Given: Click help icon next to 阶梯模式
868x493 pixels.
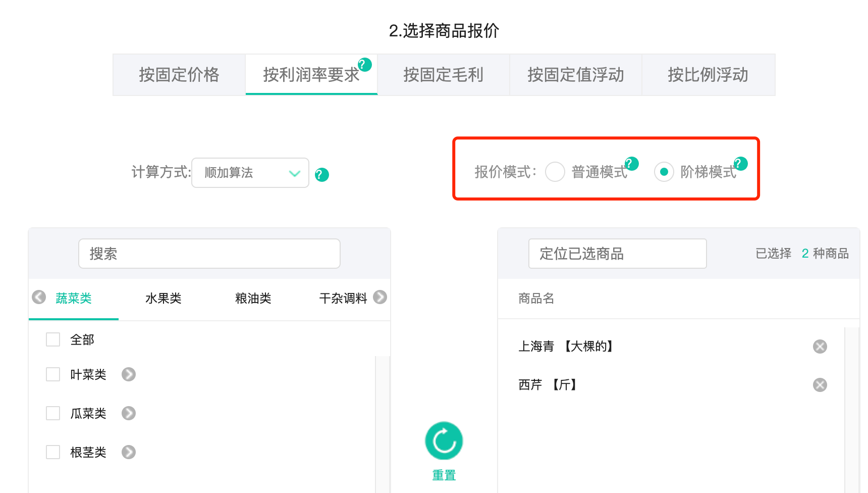Looking at the screenshot, I should tap(740, 164).
